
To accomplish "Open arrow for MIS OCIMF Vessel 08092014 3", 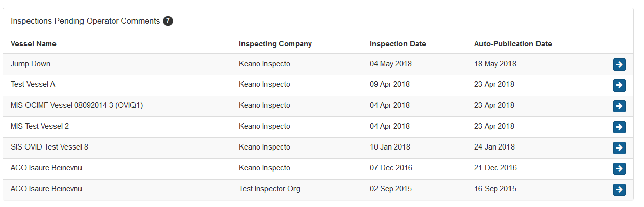I will click(619, 106).
